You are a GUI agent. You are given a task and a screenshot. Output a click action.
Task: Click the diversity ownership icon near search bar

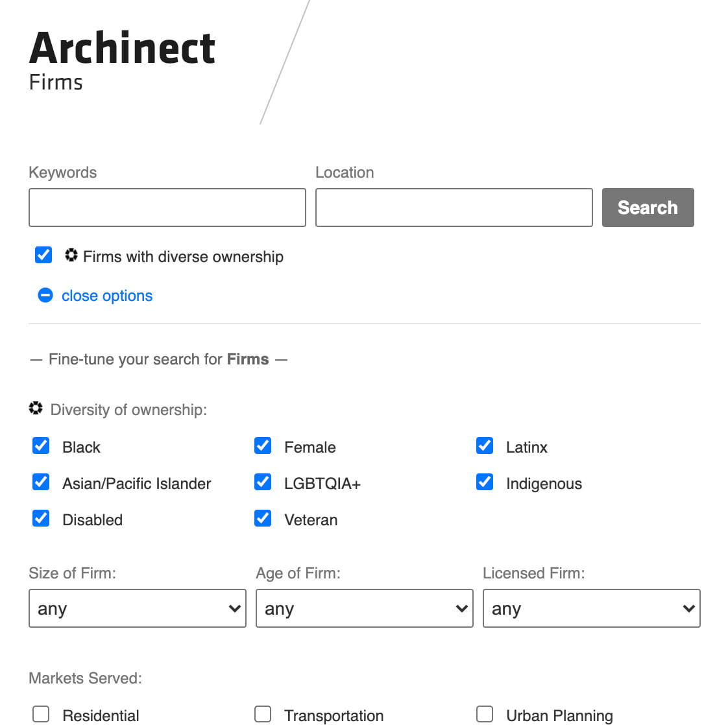72,256
